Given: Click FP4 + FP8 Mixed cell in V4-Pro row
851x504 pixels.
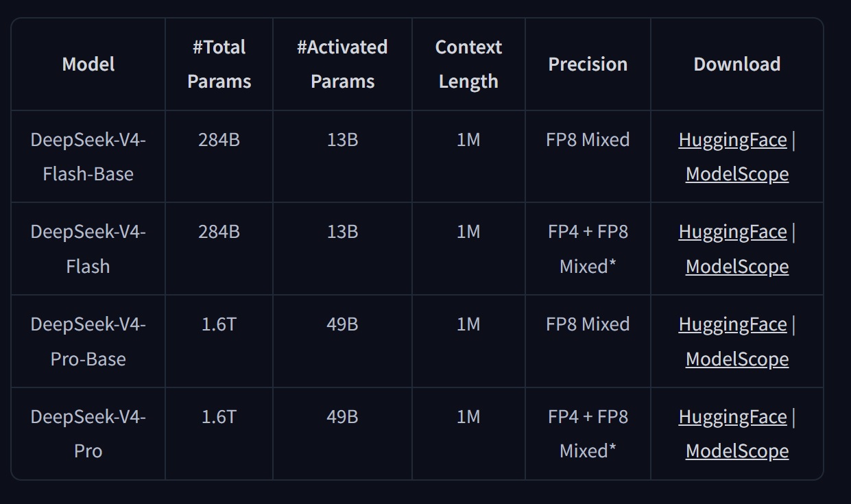Looking at the screenshot, I should click(588, 434).
